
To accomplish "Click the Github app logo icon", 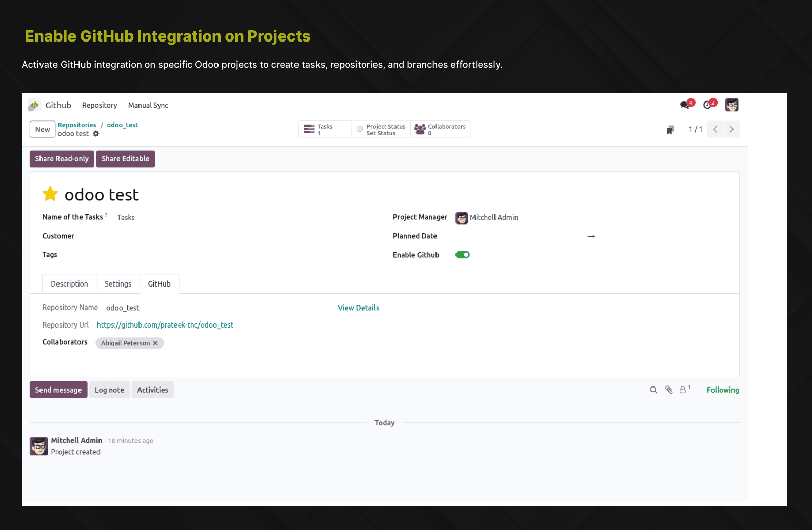I will 34,105.
